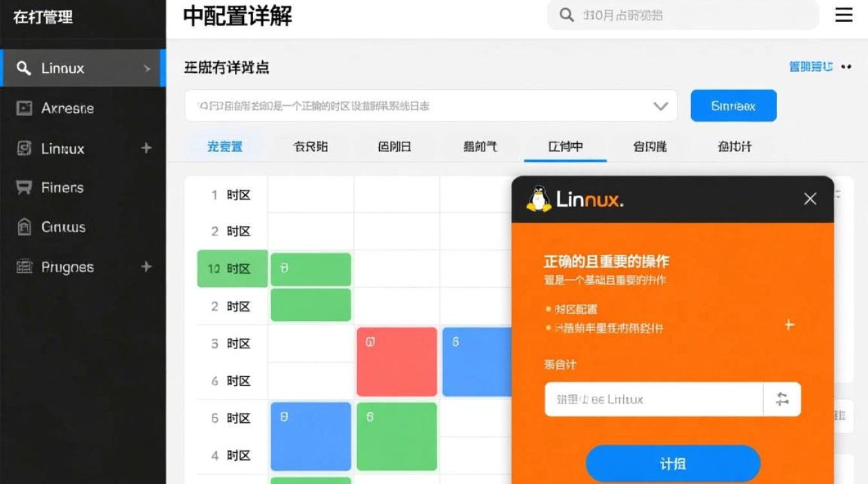The image size is (868, 484).
Task: Open the dropdown on the timezone input field
Action: point(660,106)
